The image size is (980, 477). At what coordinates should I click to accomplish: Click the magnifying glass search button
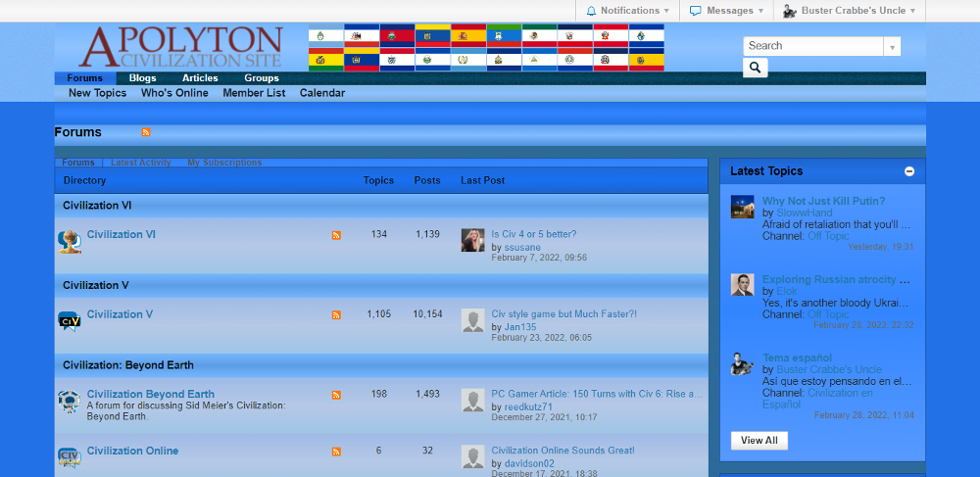coord(756,68)
